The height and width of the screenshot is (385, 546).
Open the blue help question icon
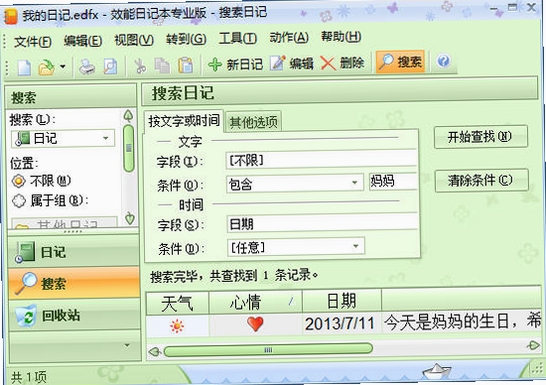443,61
